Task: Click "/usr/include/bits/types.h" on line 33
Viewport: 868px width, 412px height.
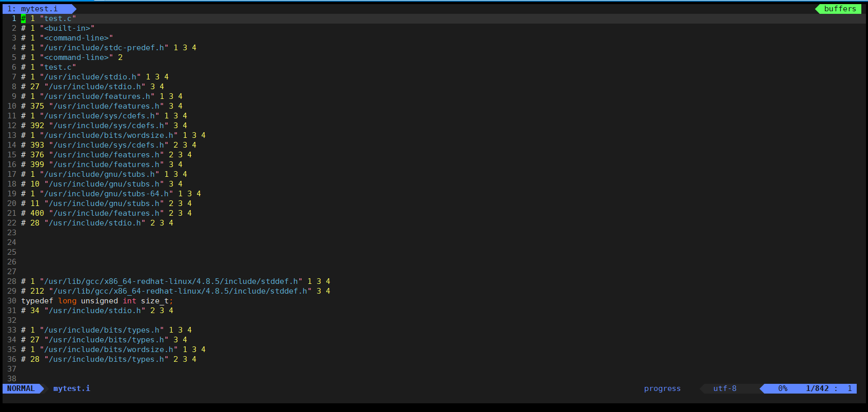Action: point(102,330)
